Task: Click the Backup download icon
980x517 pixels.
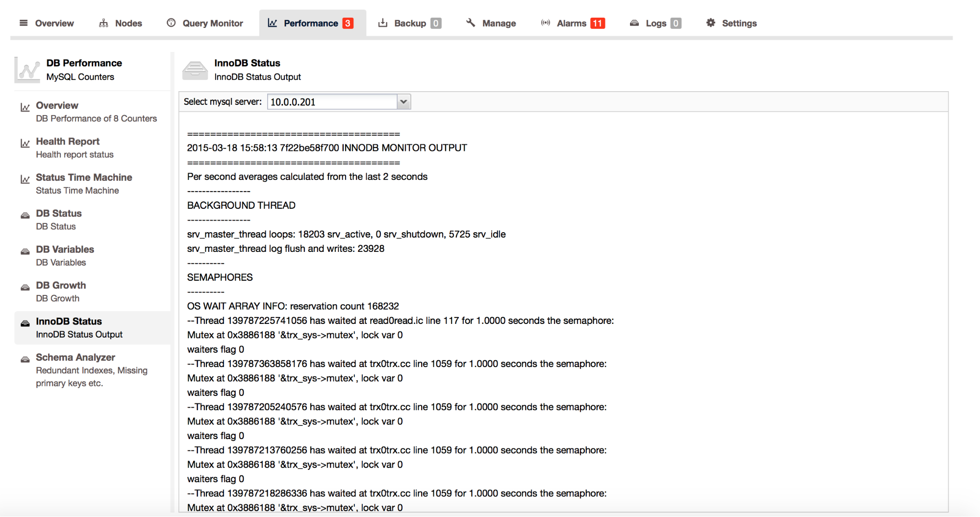Action: click(x=383, y=23)
